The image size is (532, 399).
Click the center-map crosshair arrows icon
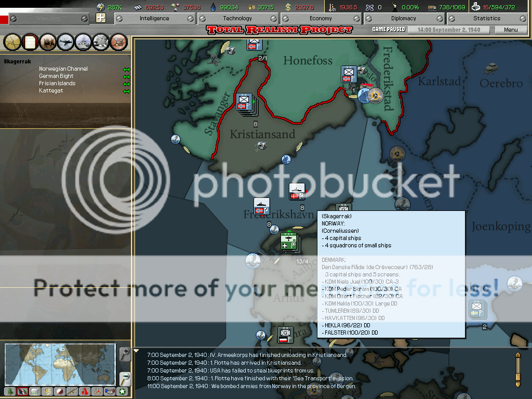[x=101, y=18]
